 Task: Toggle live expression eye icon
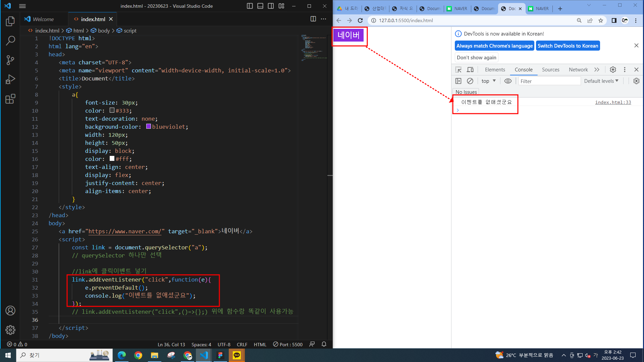[x=508, y=81]
